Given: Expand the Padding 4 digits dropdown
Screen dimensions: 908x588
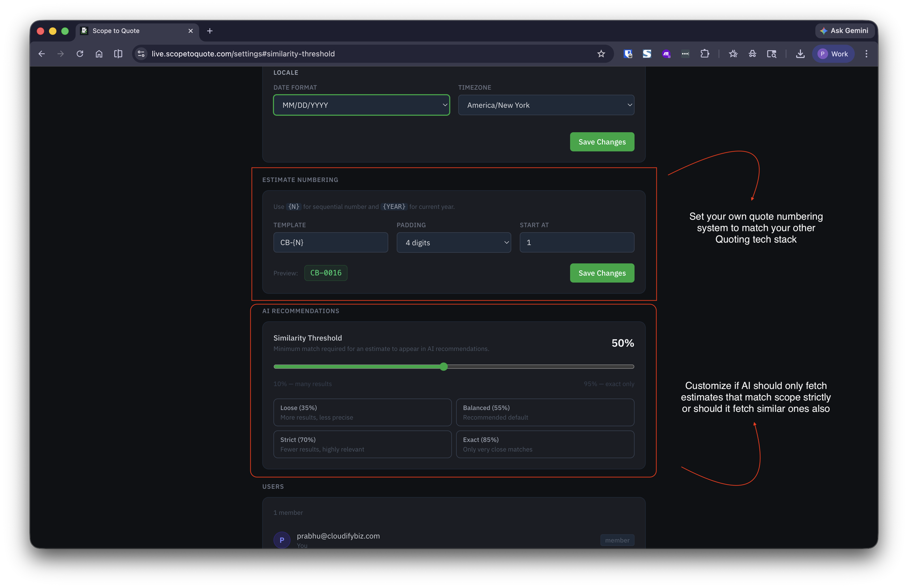Looking at the screenshot, I should 454,243.
